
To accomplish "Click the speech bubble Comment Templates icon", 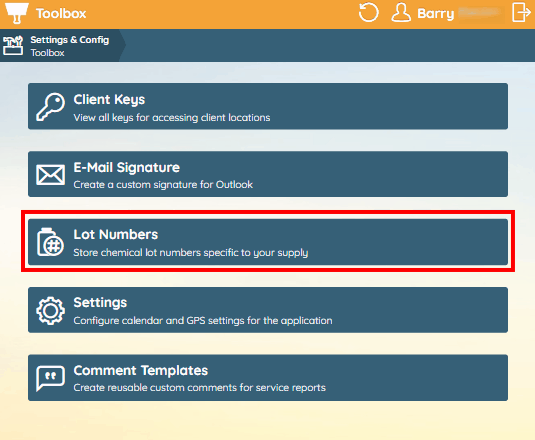I will (50, 378).
